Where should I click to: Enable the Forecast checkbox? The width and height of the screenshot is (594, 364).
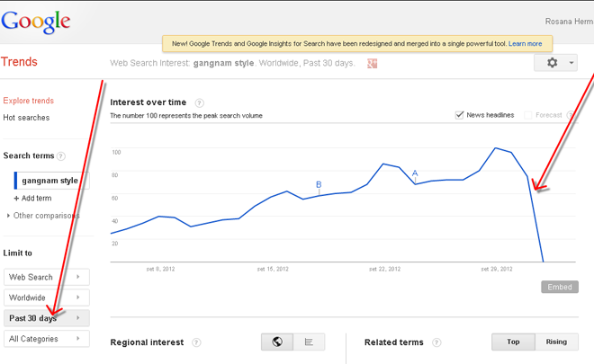(527, 115)
